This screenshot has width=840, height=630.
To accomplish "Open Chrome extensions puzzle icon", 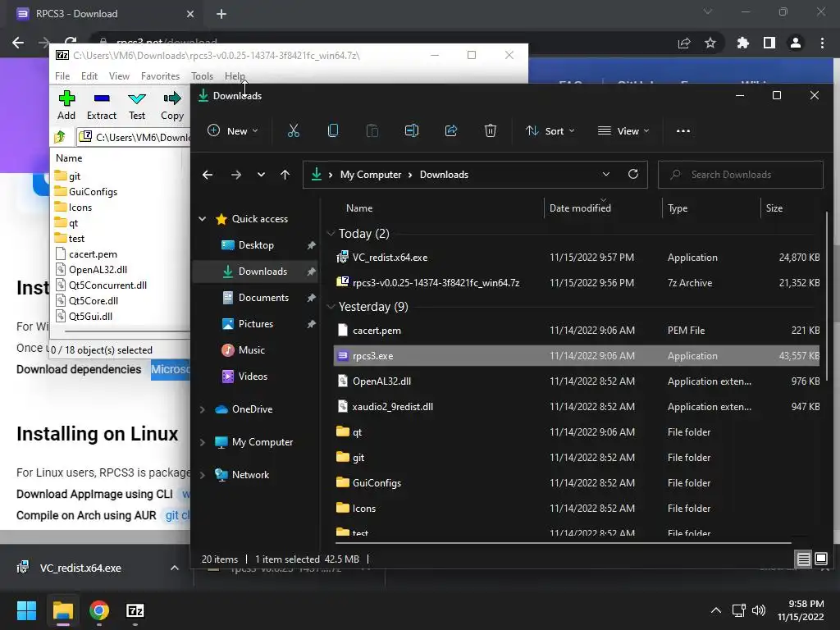I will coord(743,43).
